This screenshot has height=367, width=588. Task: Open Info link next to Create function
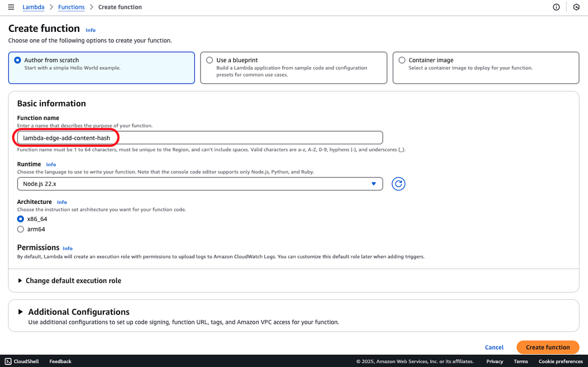[x=90, y=30]
